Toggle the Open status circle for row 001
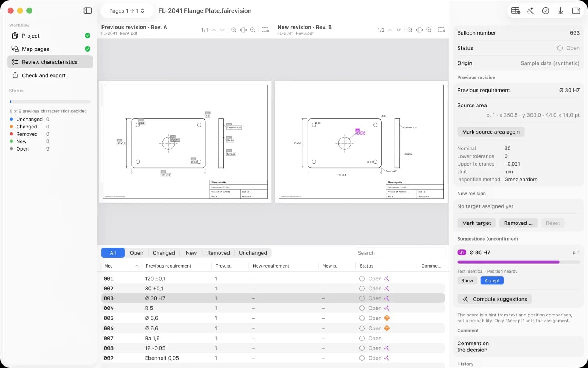Image resolution: width=588 pixels, height=368 pixels. point(362,279)
